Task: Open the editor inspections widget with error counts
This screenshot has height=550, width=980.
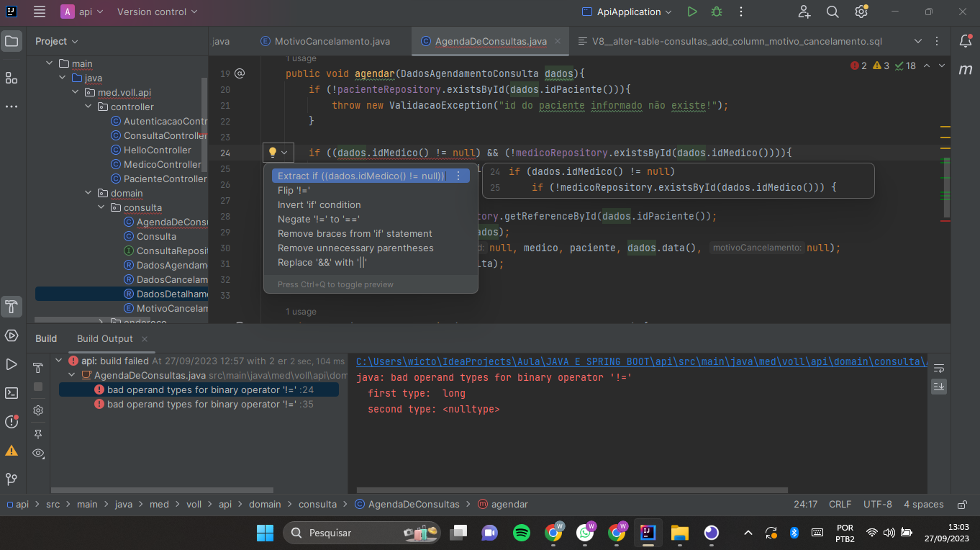Action: (883, 66)
